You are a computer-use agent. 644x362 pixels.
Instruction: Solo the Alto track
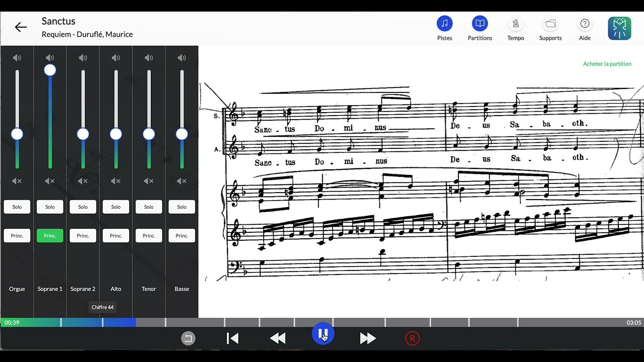point(116,207)
